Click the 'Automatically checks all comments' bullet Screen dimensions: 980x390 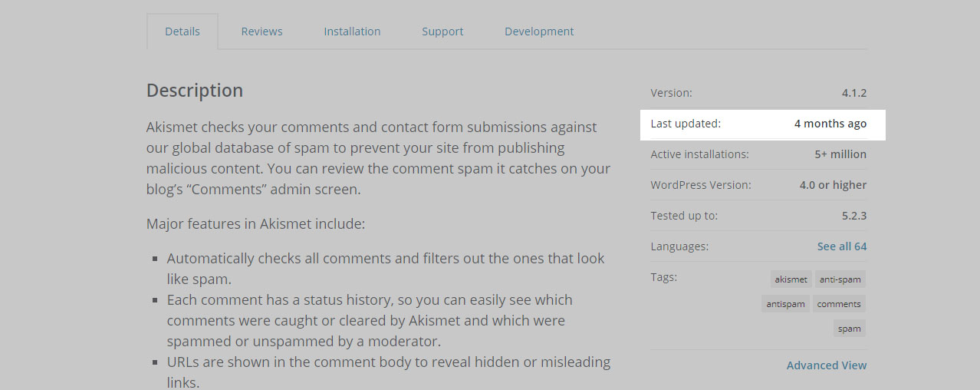(386, 269)
